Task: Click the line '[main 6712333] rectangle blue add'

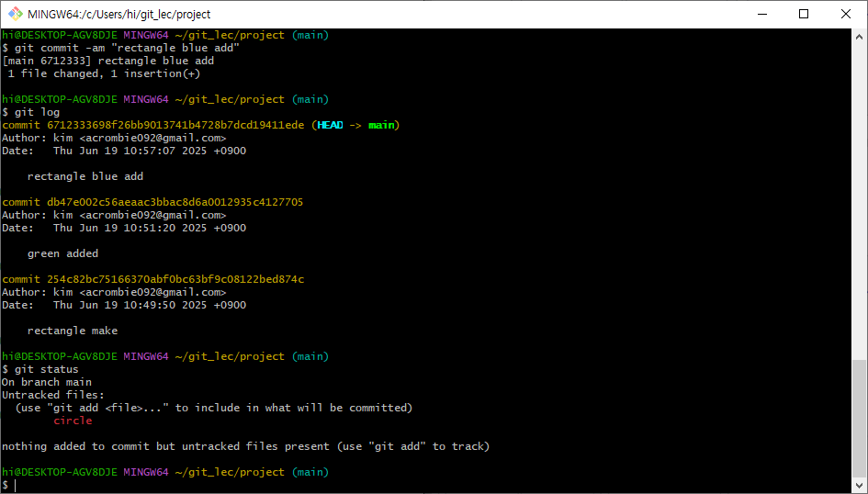Action: pos(108,61)
